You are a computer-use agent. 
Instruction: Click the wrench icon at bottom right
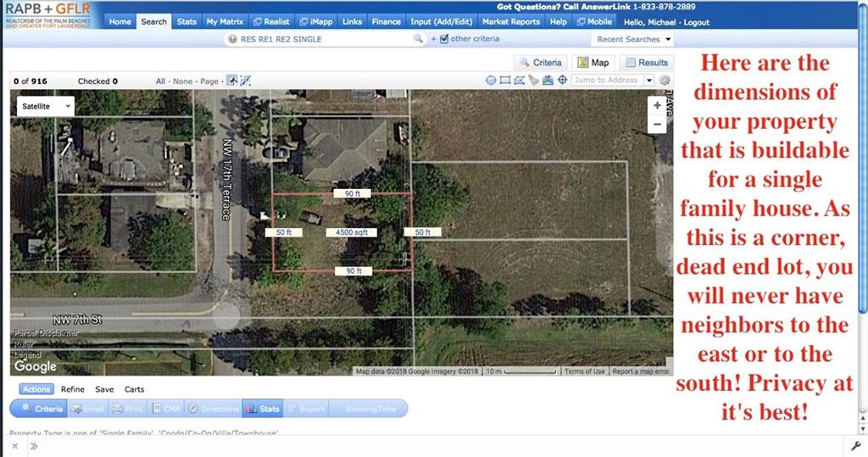point(855,446)
